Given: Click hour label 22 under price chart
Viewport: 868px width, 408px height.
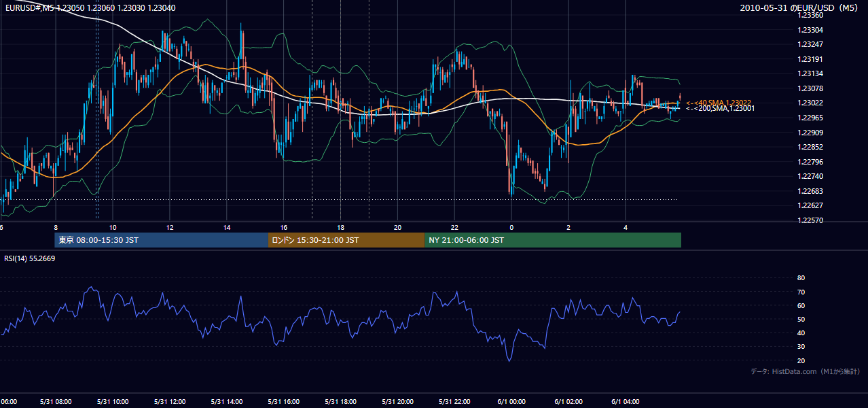Looking at the screenshot, I should (454, 227).
